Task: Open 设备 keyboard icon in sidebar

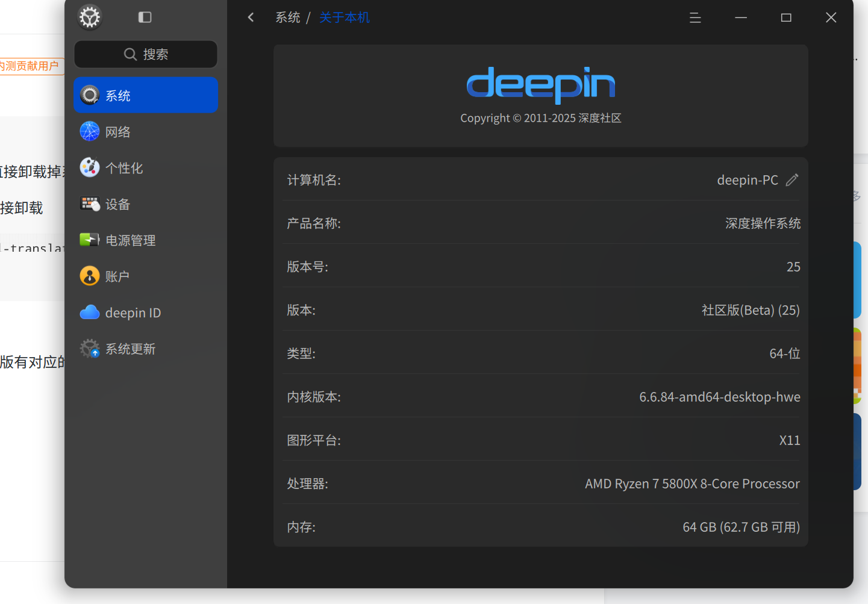Action: coord(90,204)
